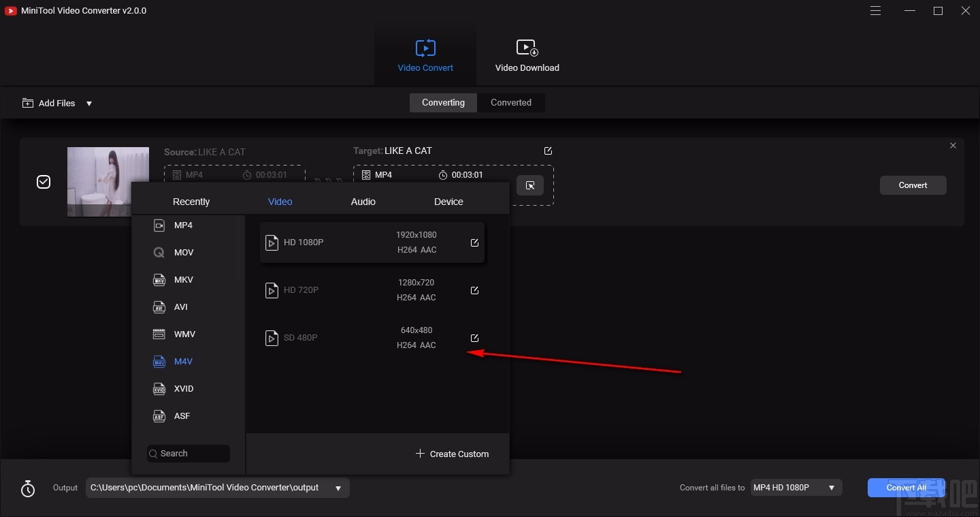980x517 pixels.
Task: Select the Recently format tab
Action: coord(191,202)
